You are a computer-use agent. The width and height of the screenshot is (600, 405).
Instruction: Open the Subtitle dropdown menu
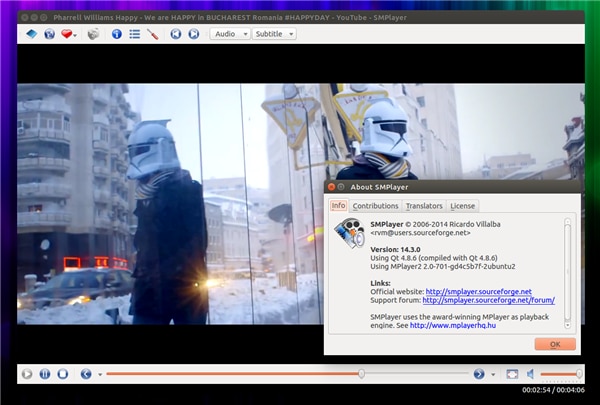point(274,34)
